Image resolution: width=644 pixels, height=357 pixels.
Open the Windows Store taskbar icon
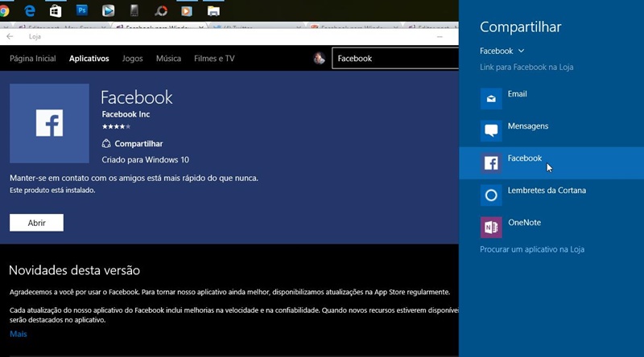[x=56, y=10]
